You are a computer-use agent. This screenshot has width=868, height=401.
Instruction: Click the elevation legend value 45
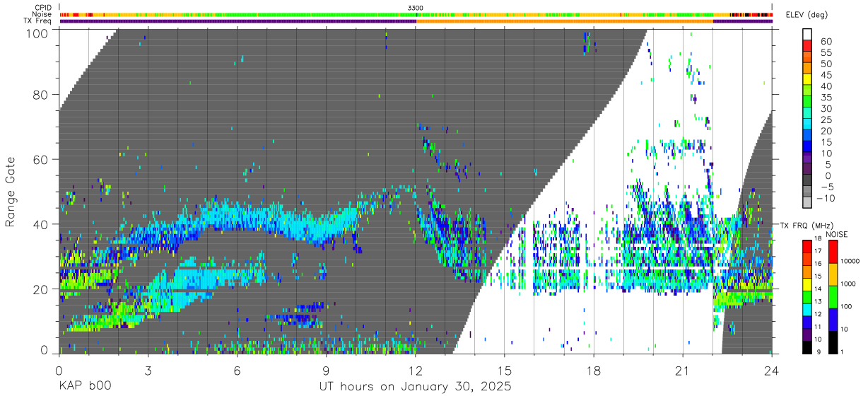click(x=825, y=75)
